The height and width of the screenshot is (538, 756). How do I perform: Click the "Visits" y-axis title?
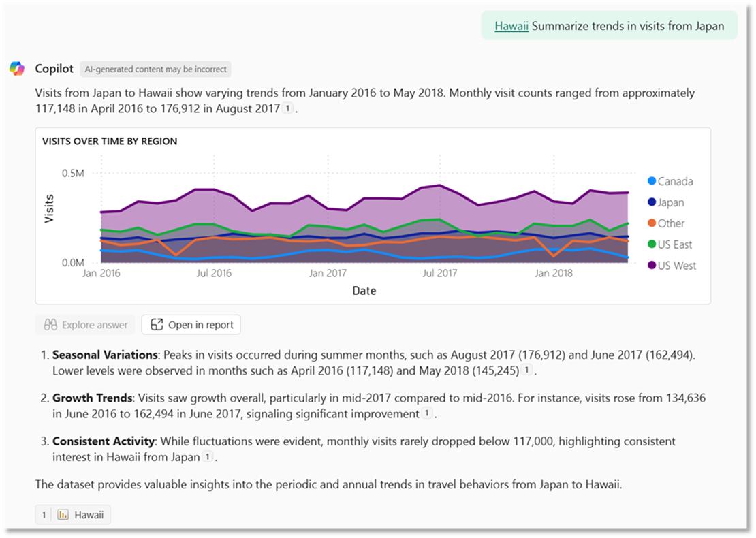tap(49, 209)
